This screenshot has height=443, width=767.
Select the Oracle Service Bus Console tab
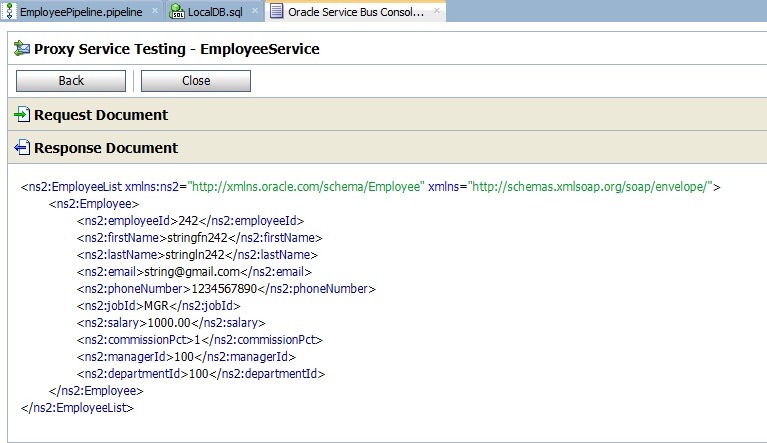(355, 11)
